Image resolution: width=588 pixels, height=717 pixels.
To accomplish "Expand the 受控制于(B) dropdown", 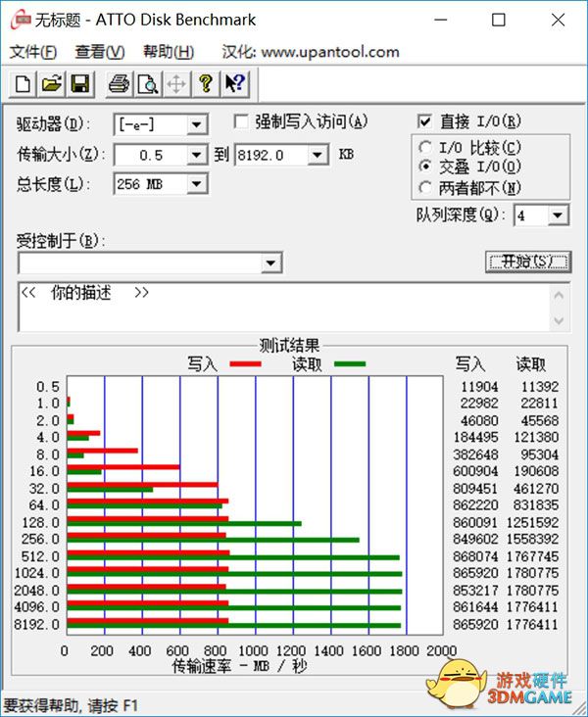I will tap(270, 263).
